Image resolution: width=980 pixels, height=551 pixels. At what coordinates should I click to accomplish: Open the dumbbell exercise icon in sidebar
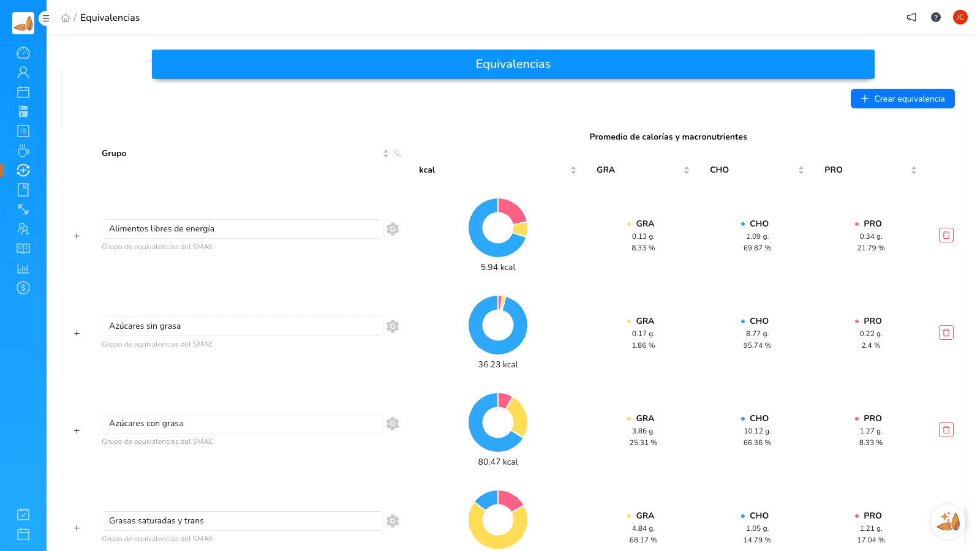point(23,209)
